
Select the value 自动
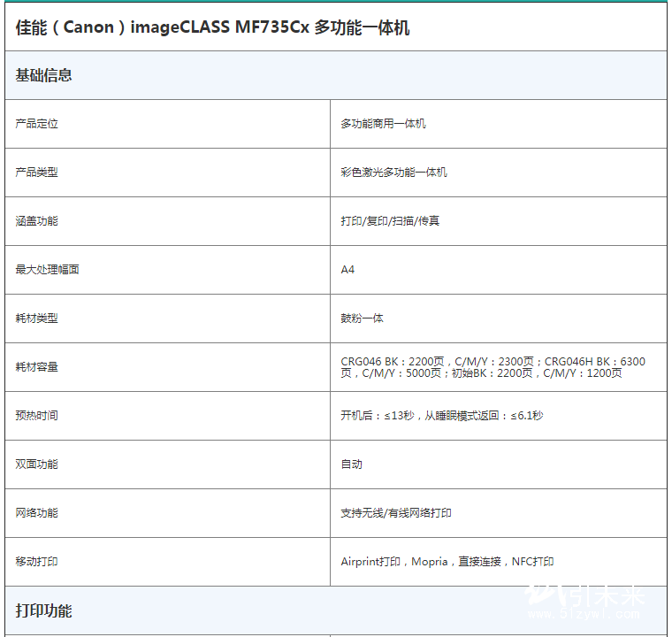click(x=351, y=464)
